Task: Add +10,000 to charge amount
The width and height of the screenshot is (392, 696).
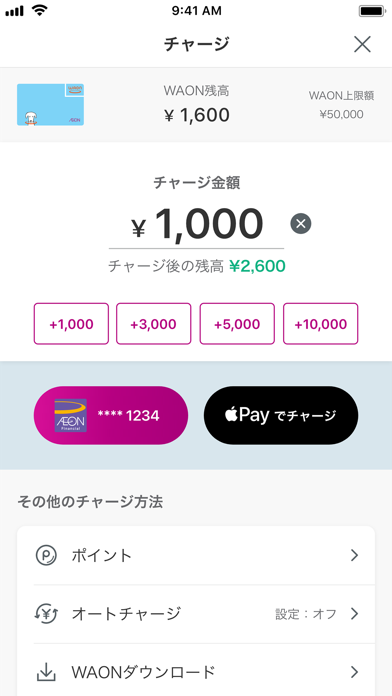Action: click(321, 324)
